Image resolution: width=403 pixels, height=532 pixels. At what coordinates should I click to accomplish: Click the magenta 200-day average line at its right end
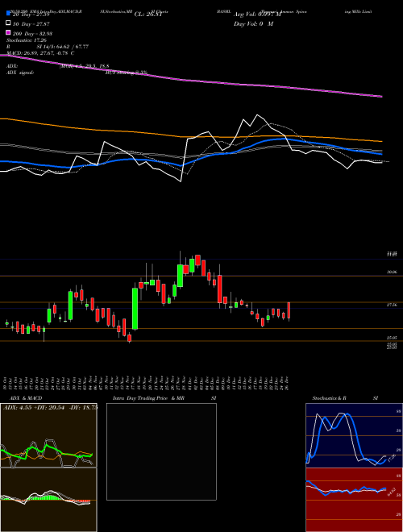[380, 97]
